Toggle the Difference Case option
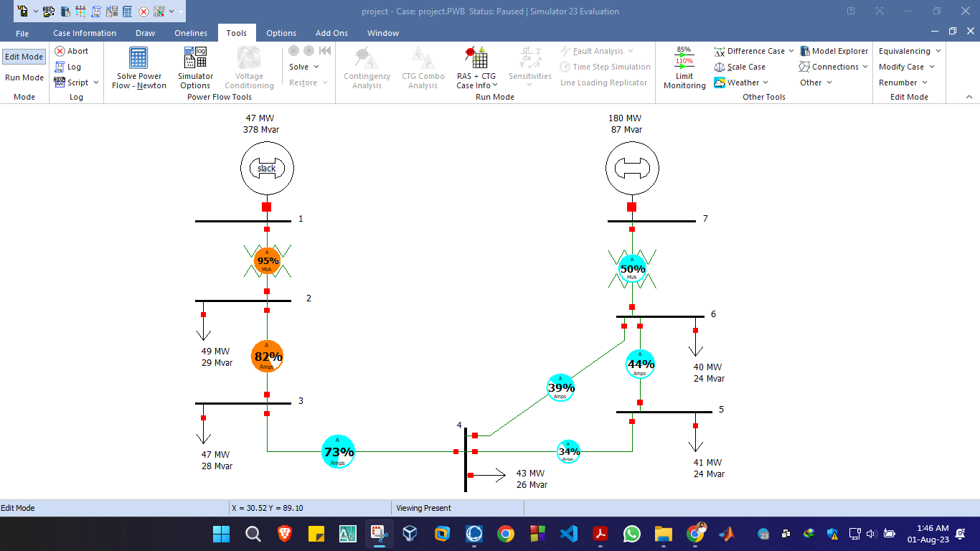 (x=753, y=51)
